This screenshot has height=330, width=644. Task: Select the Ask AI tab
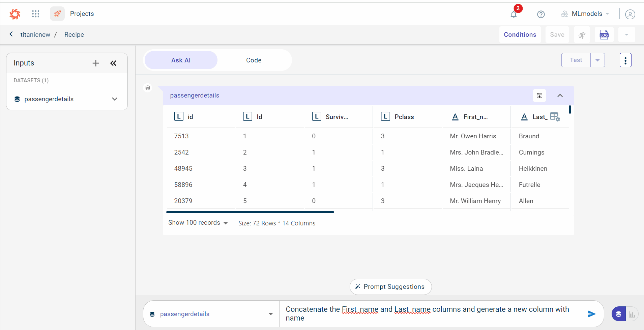tap(181, 60)
